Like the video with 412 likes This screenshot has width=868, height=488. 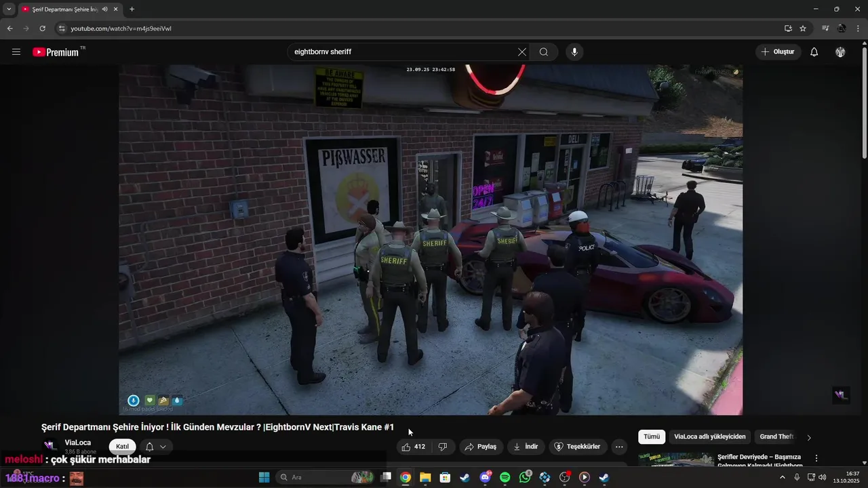(414, 447)
